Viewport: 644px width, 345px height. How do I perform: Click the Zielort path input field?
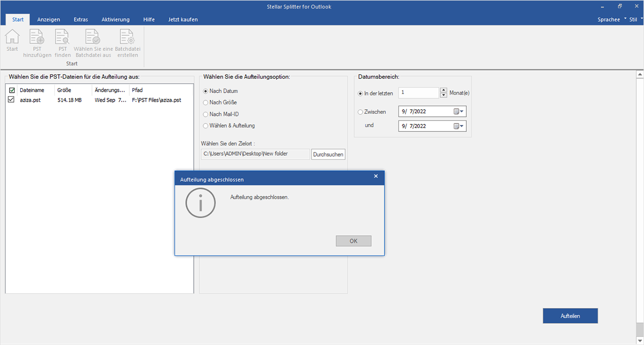[255, 154]
